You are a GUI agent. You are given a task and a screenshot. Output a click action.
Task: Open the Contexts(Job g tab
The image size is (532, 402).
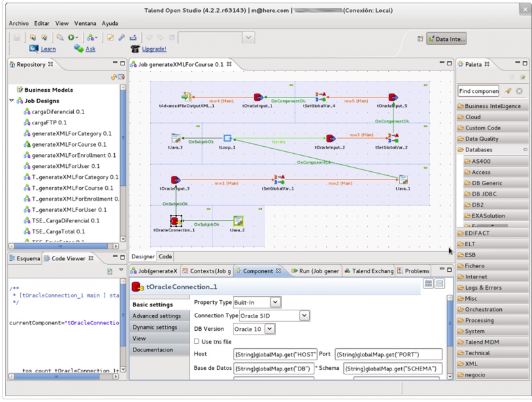point(207,271)
